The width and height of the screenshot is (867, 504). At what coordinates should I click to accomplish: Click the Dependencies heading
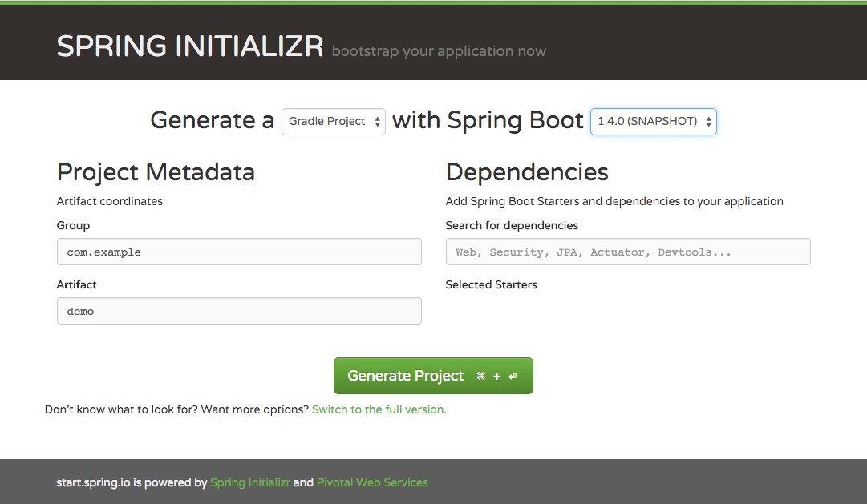pos(527,171)
